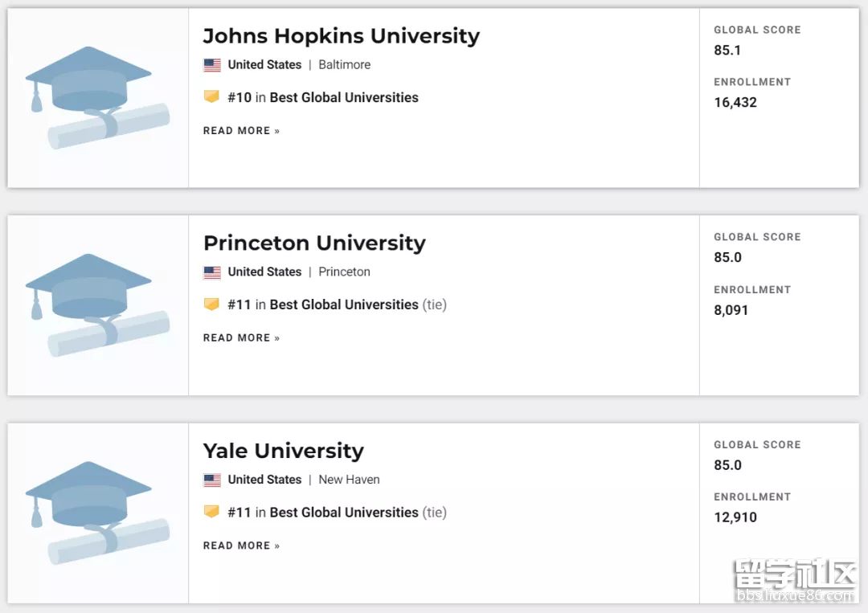Open the Johns Hopkins University title link
Screen dimensions: 868x613
click(x=341, y=36)
